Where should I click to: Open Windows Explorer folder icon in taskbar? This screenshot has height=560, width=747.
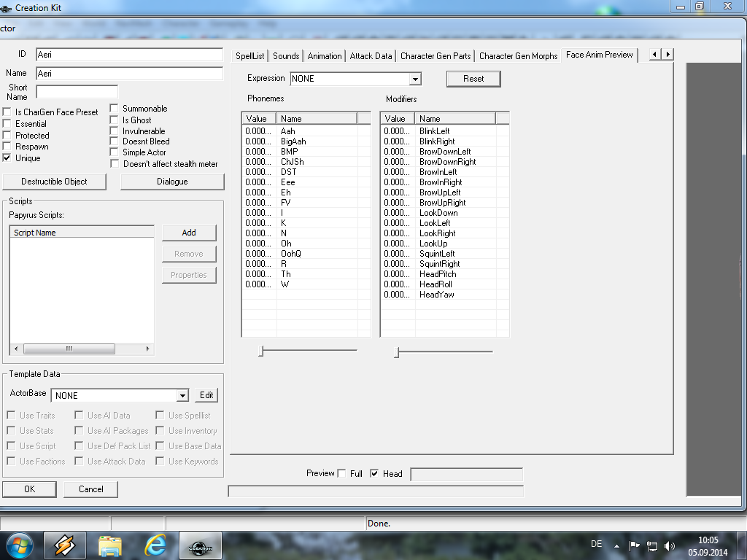pos(110,545)
